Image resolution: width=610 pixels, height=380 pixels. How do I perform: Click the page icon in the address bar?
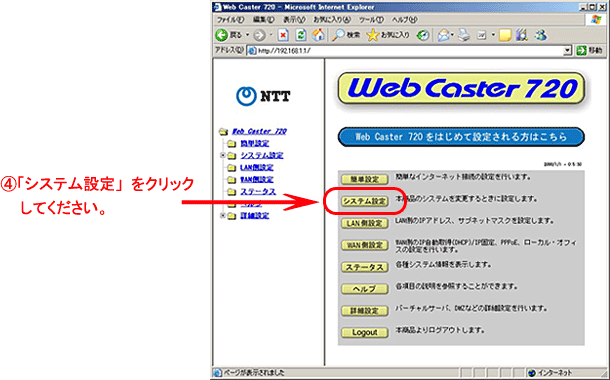pyautogui.click(x=252, y=51)
